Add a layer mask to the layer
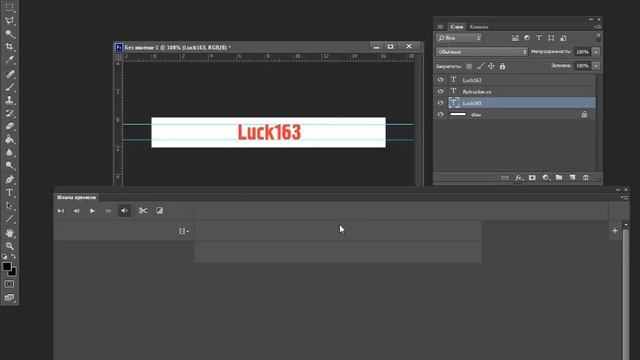 click(532, 178)
